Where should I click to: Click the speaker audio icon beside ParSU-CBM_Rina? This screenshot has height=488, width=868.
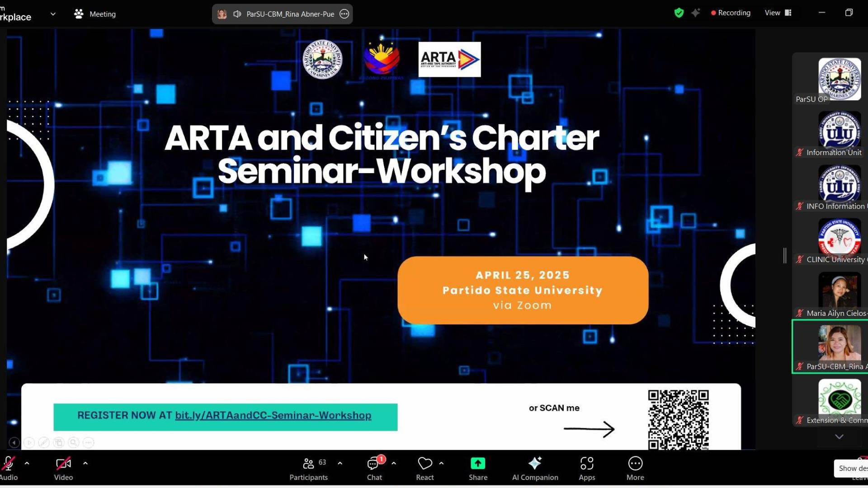[x=237, y=14]
